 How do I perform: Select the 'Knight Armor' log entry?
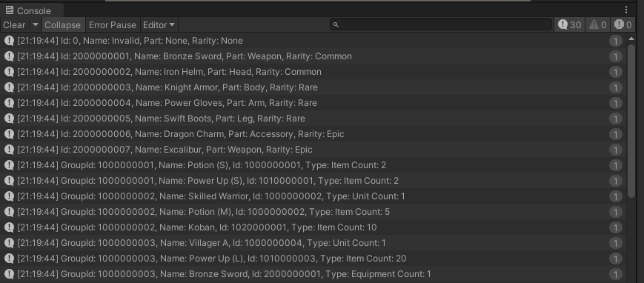[313, 87]
